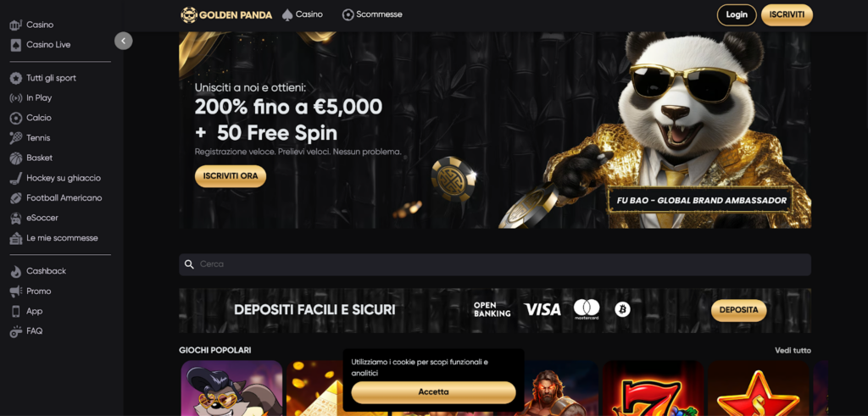Collapse the sidebar with the chevron arrow
Image resolution: width=868 pixels, height=416 pixels.
click(x=124, y=41)
